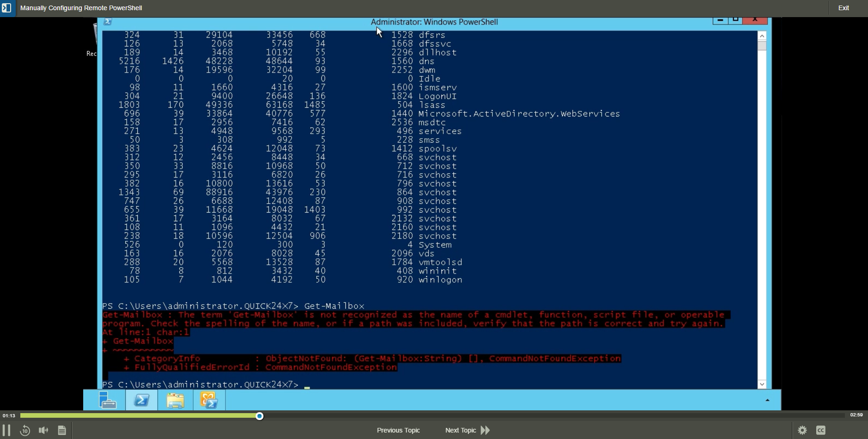This screenshot has height=439, width=868.
Task: Mute the video audio
Action: click(43, 430)
